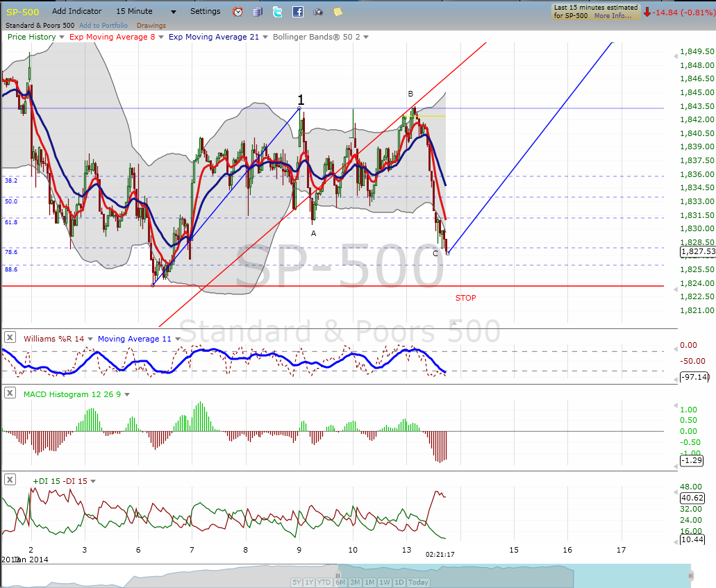Click the 61.8 Fibonacci level label
716x588 pixels.
[11, 222]
